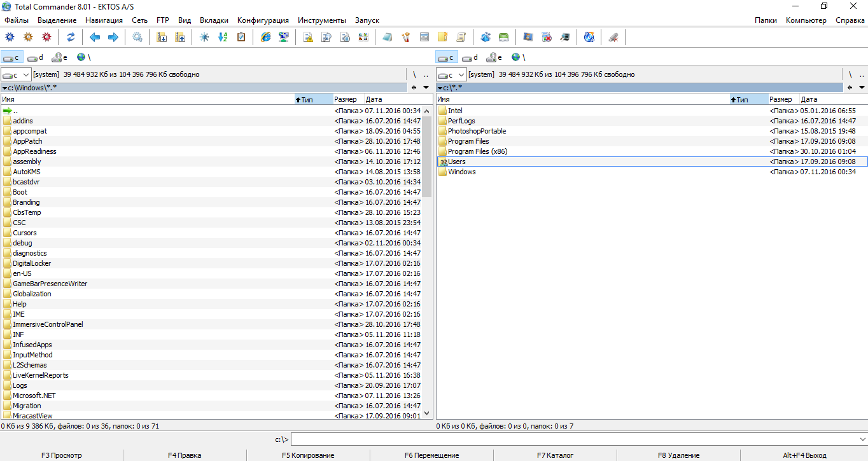Viewport: 868px width, 461px height.
Task: Open right panel directory history arrow
Action: click(x=862, y=88)
